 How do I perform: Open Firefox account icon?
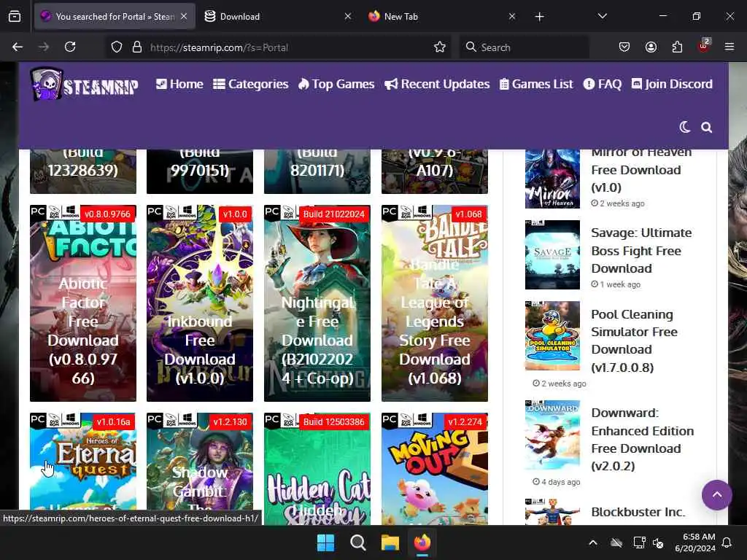pyautogui.click(x=651, y=47)
